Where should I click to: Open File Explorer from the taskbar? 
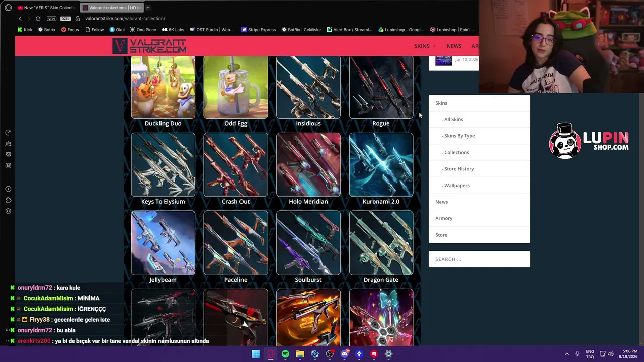[x=300, y=354]
